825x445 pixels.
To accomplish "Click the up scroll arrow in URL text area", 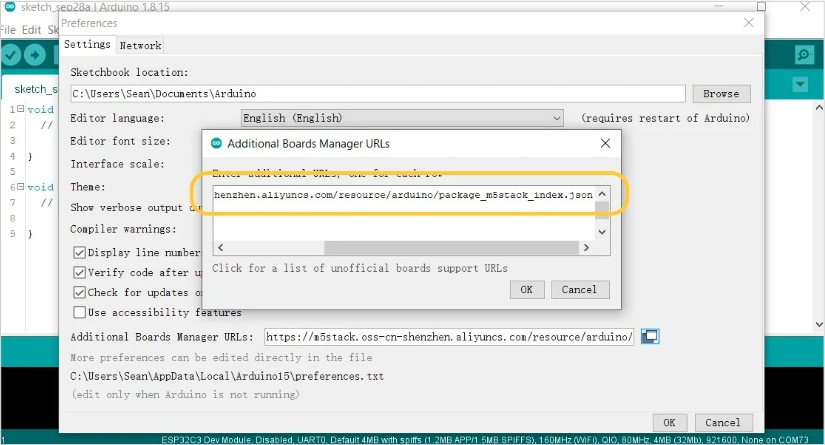I will pos(602,194).
